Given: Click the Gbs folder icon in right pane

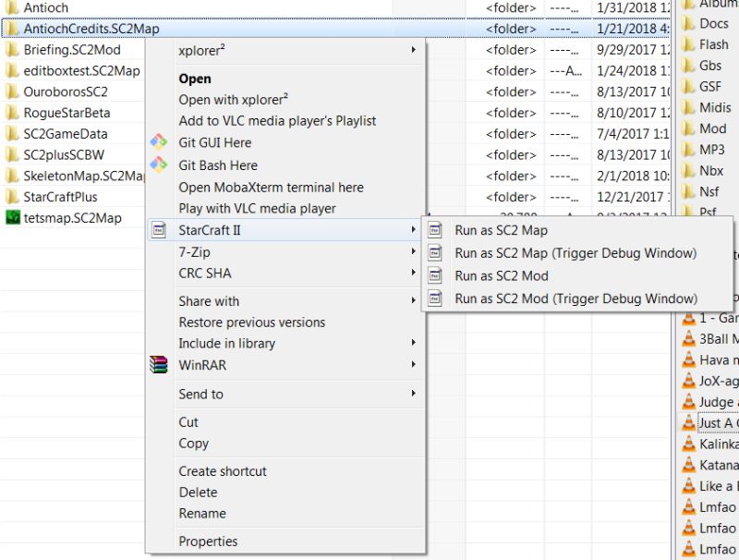Looking at the screenshot, I should coord(689,66).
